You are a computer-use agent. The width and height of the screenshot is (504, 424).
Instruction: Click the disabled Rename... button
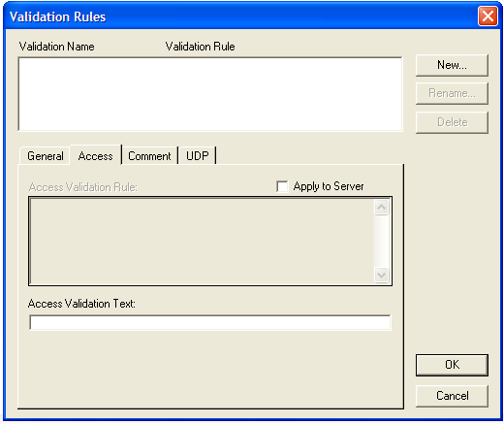[452, 93]
